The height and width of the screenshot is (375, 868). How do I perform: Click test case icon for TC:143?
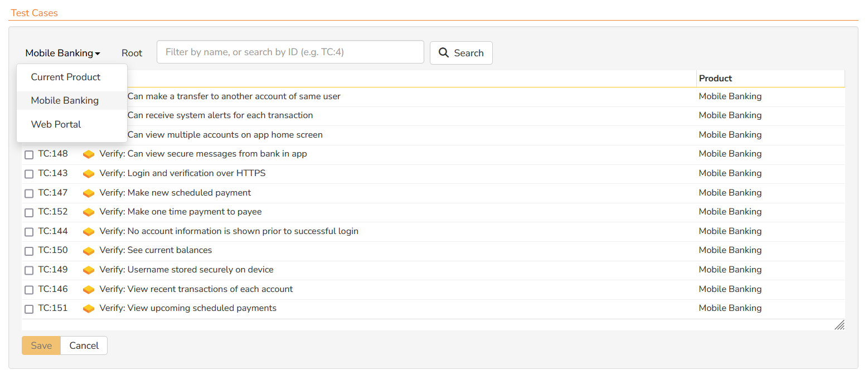(88, 174)
